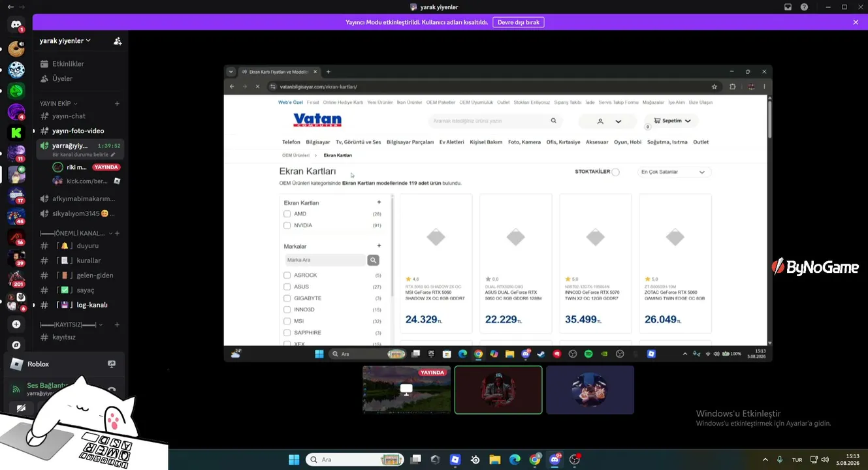Select the YAYINDA stream thumbnail
This screenshot has height=470, width=868.
pyautogui.click(x=407, y=390)
